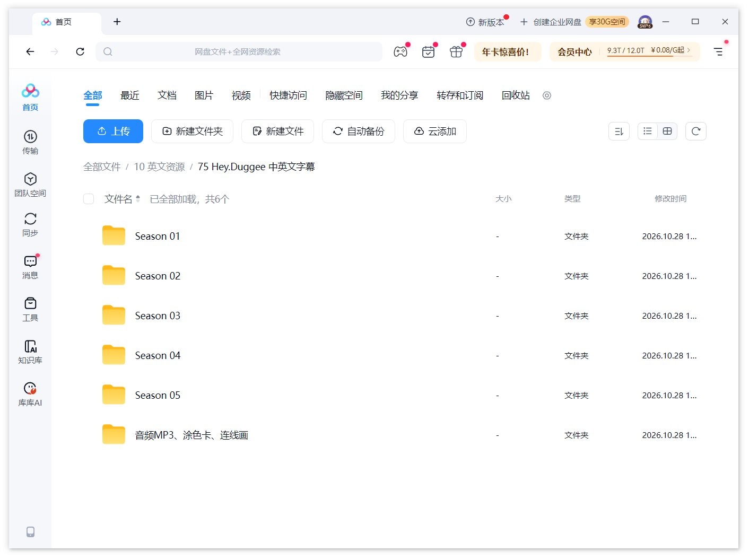Click the mobile phone icon in sidebar
The width and height of the screenshot is (749, 560).
(x=30, y=532)
